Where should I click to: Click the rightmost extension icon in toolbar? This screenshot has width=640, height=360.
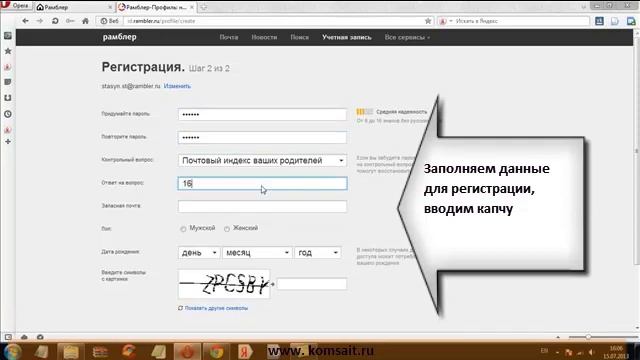coord(631,21)
